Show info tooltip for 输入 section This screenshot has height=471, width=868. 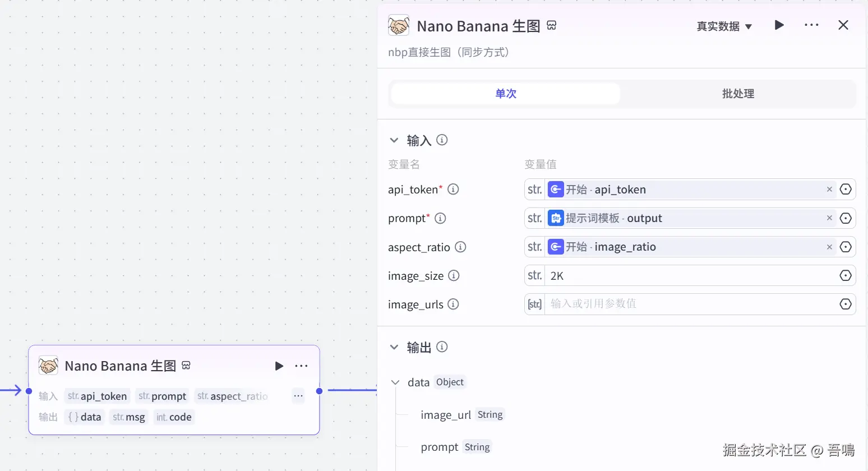[x=442, y=140]
